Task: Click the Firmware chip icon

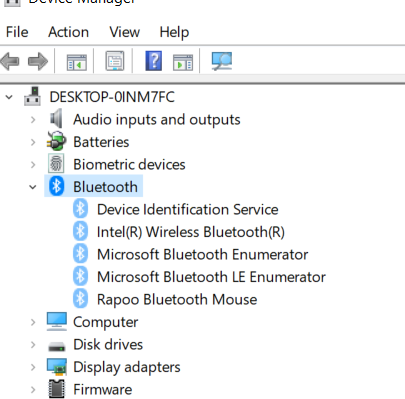Action: [57, 389]
